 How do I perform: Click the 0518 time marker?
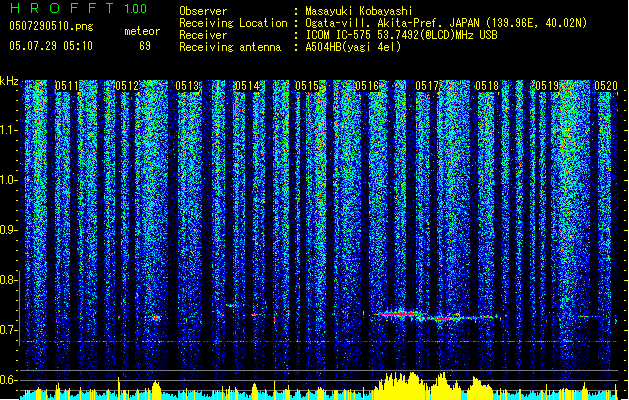(487, 86)
